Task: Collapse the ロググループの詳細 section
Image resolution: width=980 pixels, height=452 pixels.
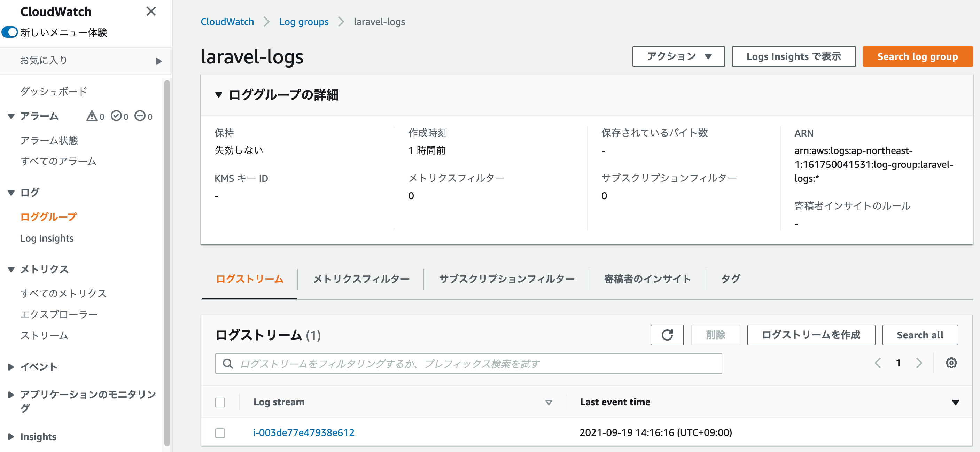Action: (x=218, y=94)
